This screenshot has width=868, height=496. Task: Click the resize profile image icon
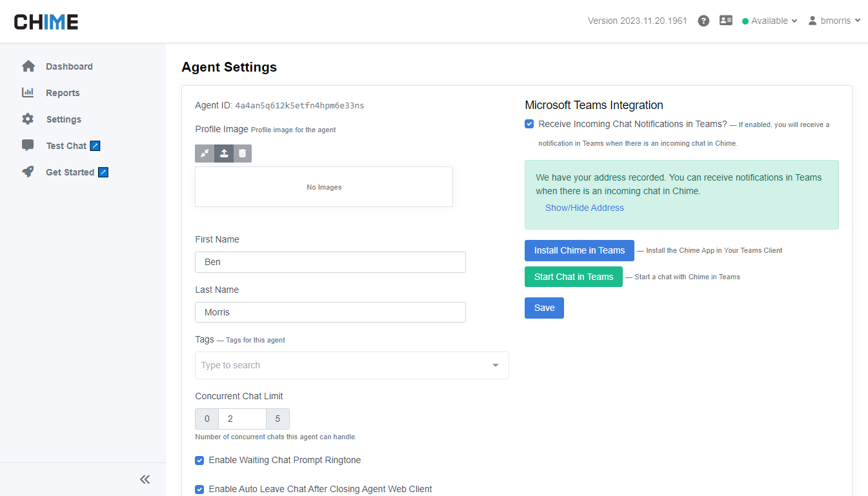coord(205,154)
